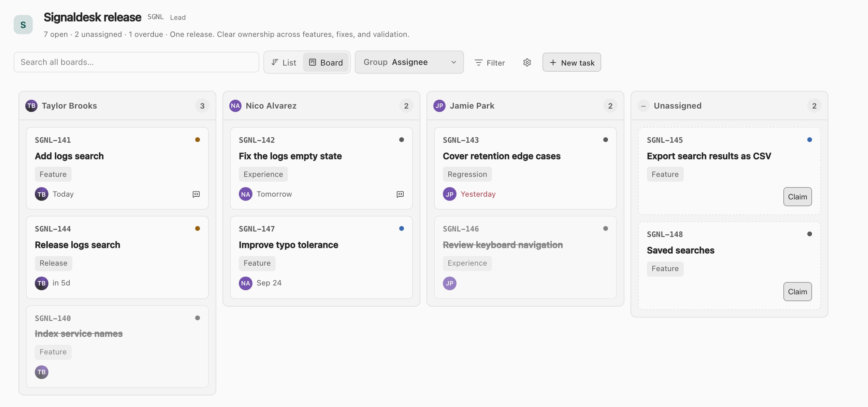Click the blue status dot on SGNL-147 card

tap(402, 228)
